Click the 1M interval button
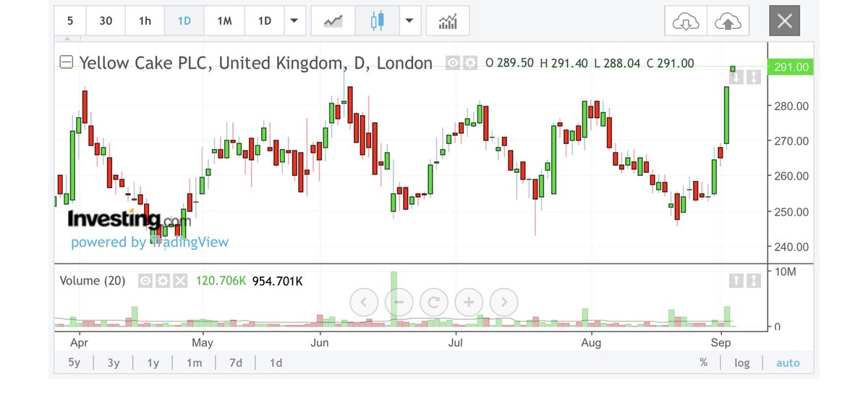The width and height of the screenshot is (868, 401). pos(224,21)
